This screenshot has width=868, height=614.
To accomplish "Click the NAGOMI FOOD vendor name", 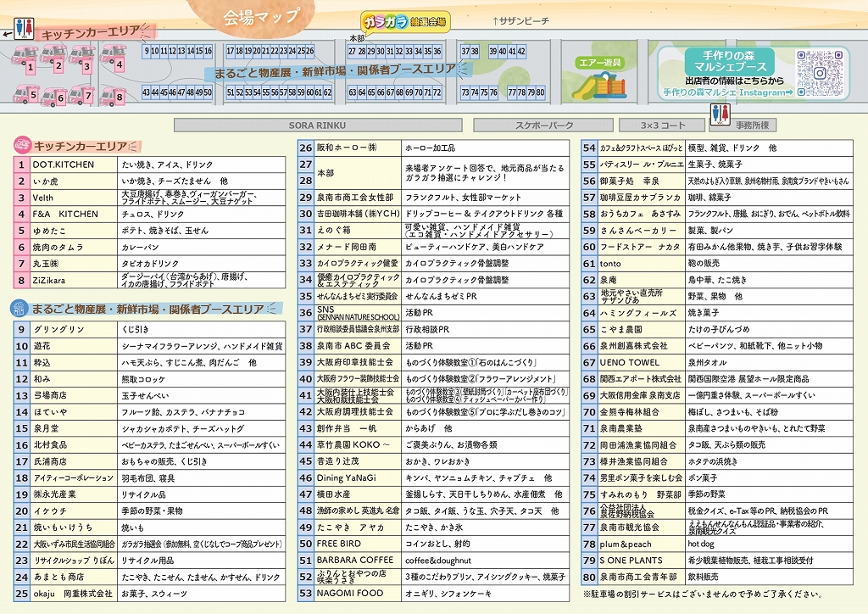I will click(350, 593).
